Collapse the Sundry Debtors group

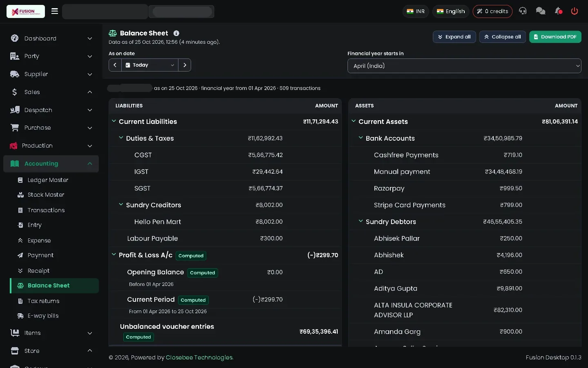tap(361, 221)
